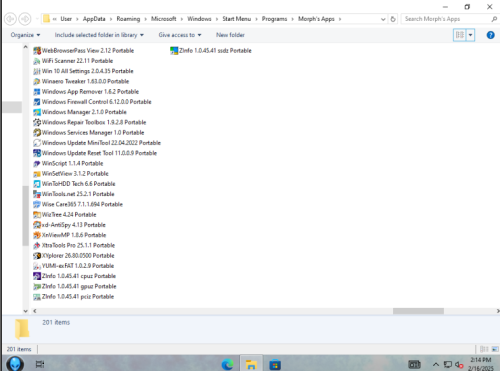
Task: Refresh the current folder view
Action: [393, 19]
